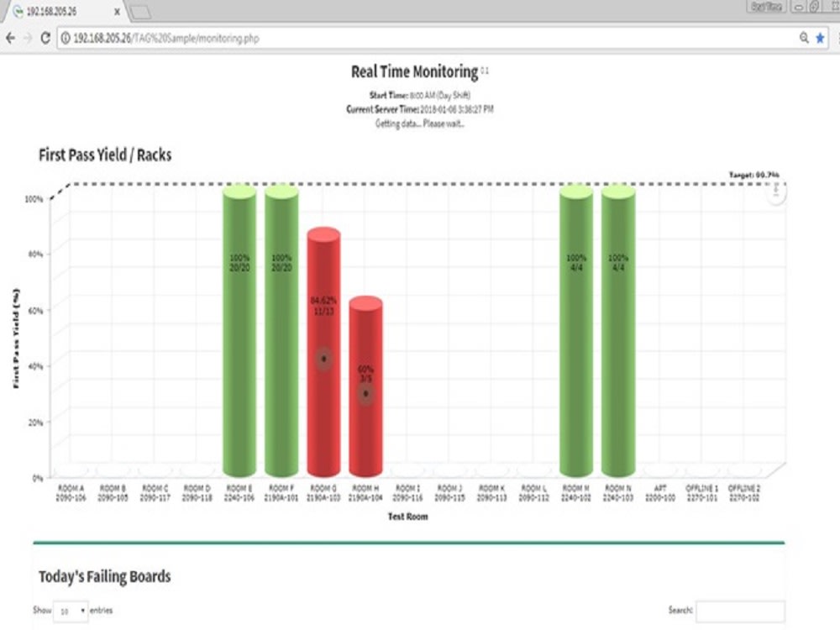Click the Current Server Time text
The image size is (840, 630).
(419, 109)
